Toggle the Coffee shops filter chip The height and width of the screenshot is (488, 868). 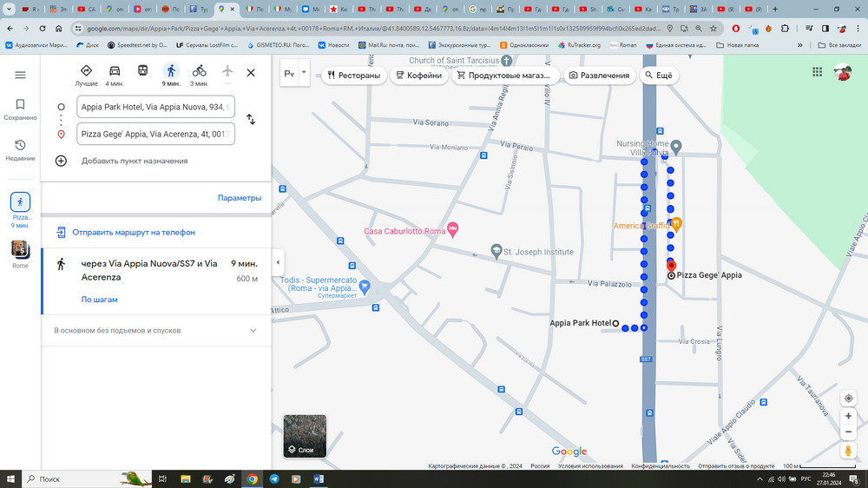click(x=419, y=76)
